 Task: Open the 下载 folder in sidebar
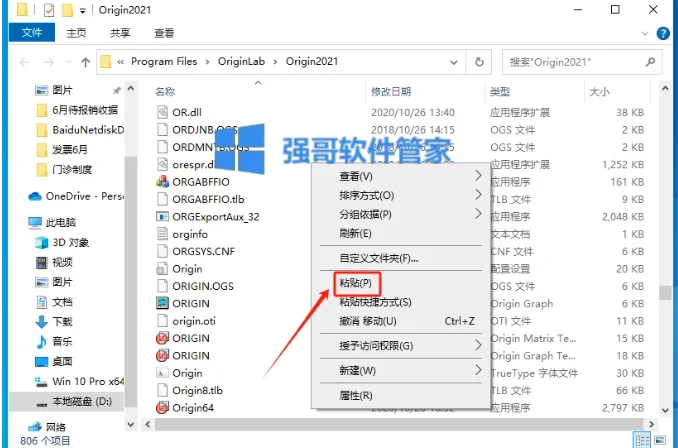pos(53,321)
